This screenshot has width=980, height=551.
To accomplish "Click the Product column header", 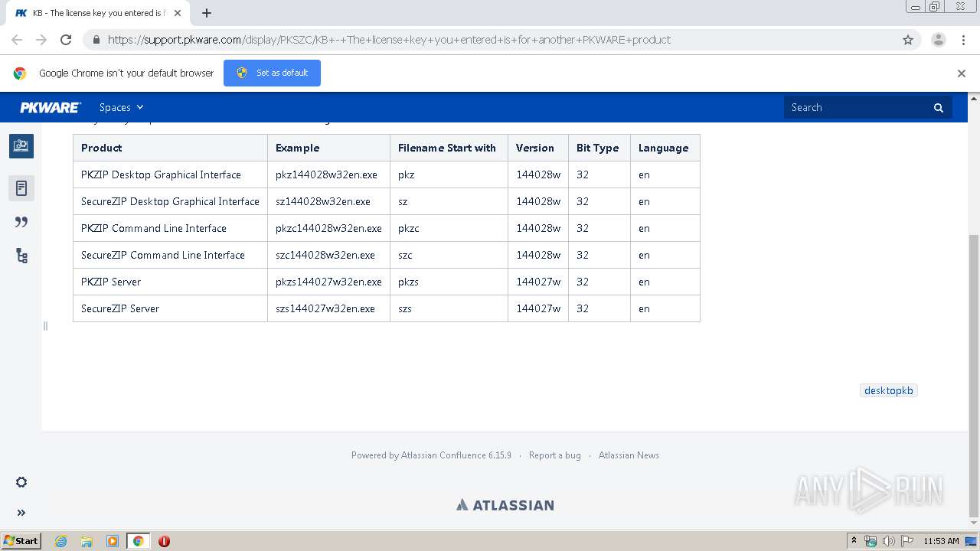I will pyautogui.click(x=170, y=148).
